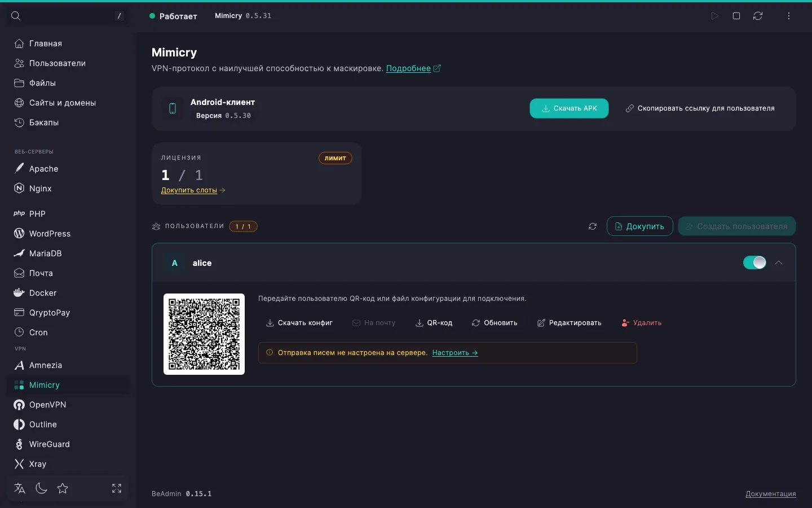Click the Mimicry sidebar icon
The width and height of the screenshot is (812, 508).
19,385
